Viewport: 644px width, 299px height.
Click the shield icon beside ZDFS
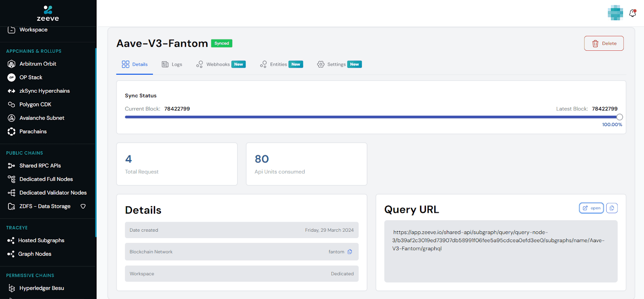(x=83, y=206)
